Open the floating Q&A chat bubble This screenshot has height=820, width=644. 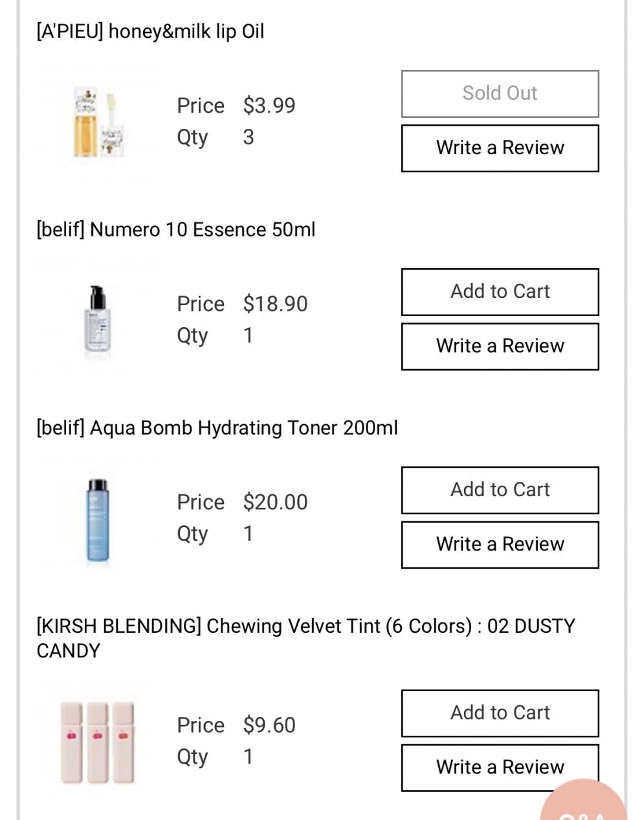pyautogui.click(x=584, y=803)
